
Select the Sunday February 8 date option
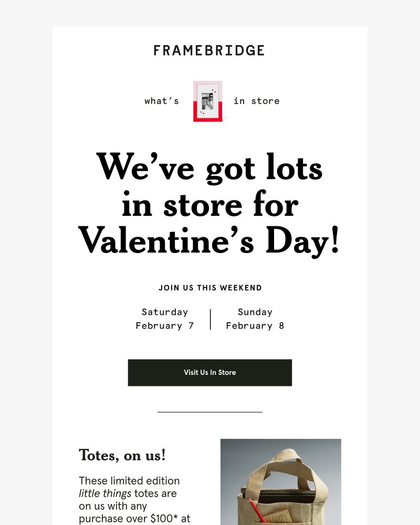[255, 319]
